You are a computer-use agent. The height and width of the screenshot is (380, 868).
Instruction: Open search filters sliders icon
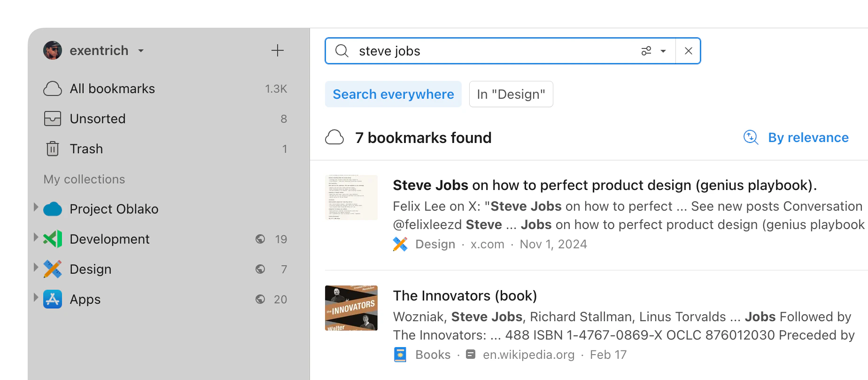pyautogui.click(x=646, y=51)
